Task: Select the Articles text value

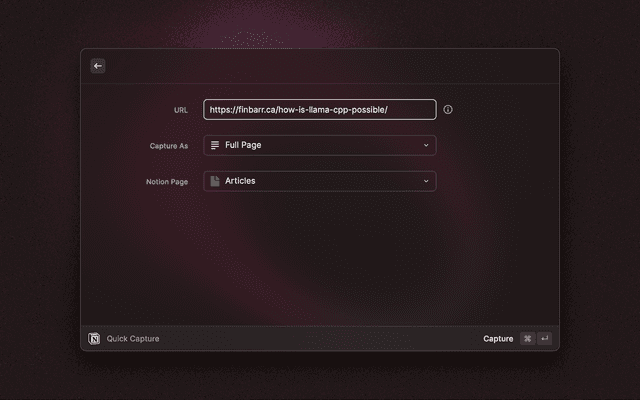Action: [x=240, y=181]
